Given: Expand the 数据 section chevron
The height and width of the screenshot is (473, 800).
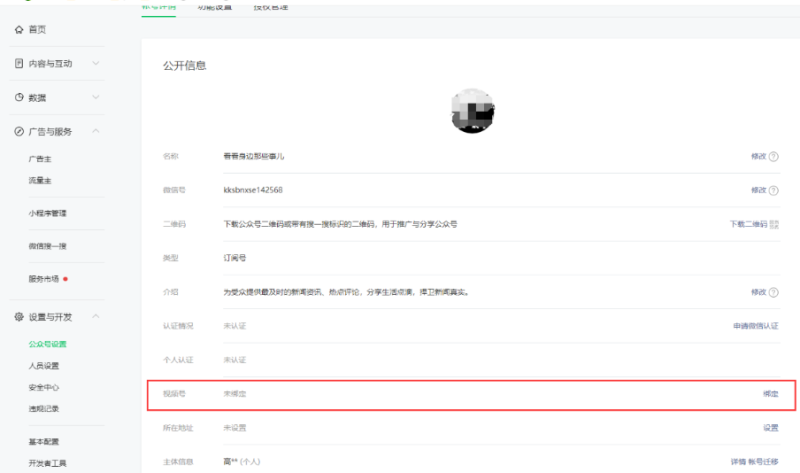Looking at the screenshot, I should [x=95, y=97].
